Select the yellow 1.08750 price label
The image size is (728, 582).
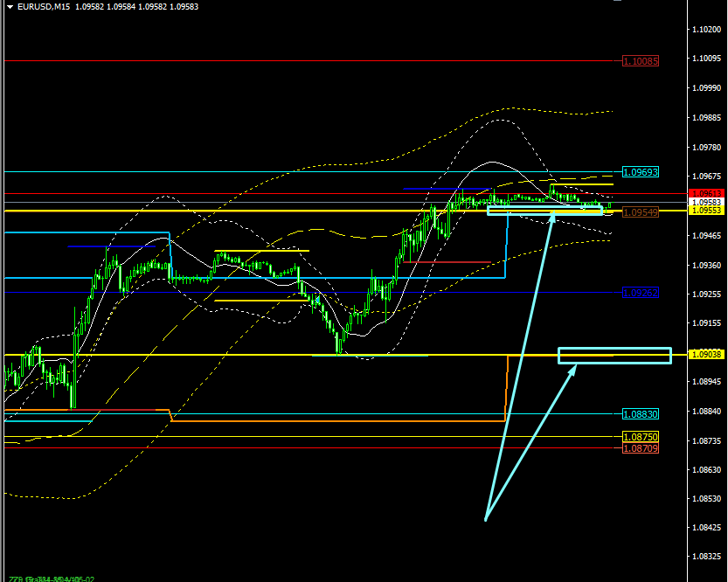click(x=641, y=436)
